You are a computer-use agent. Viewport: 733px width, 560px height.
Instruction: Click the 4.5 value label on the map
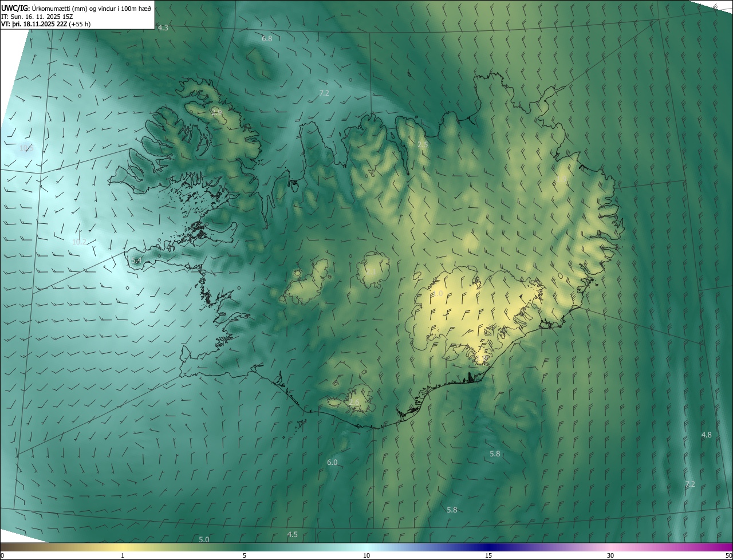[293, 535]
